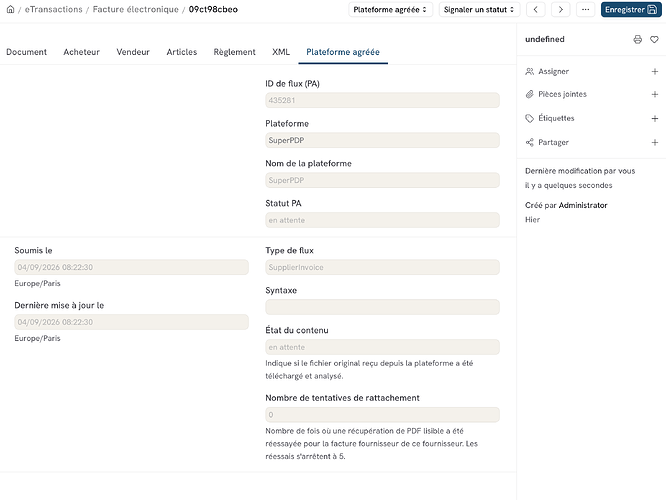This screenshot has height=500, width=666.
Task: Click the Plateforme field showing SuperPDP
Action: pyautogui.click(x=382, y=140)
